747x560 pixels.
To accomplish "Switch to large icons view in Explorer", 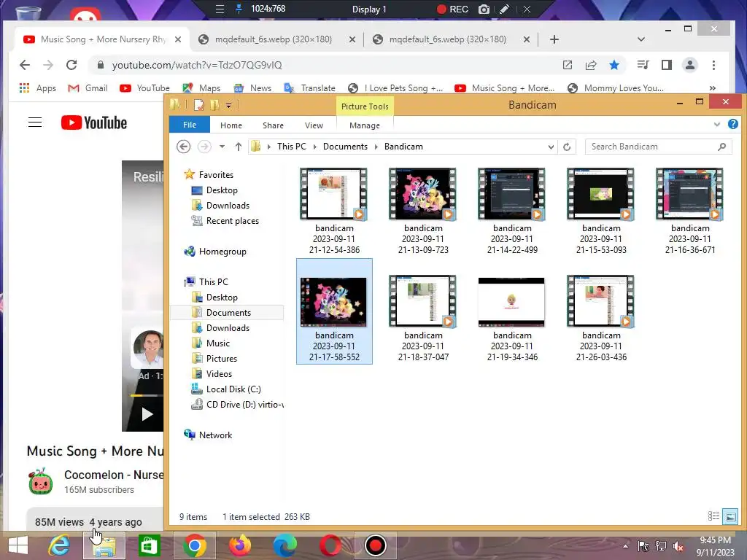I will [730, 516].
